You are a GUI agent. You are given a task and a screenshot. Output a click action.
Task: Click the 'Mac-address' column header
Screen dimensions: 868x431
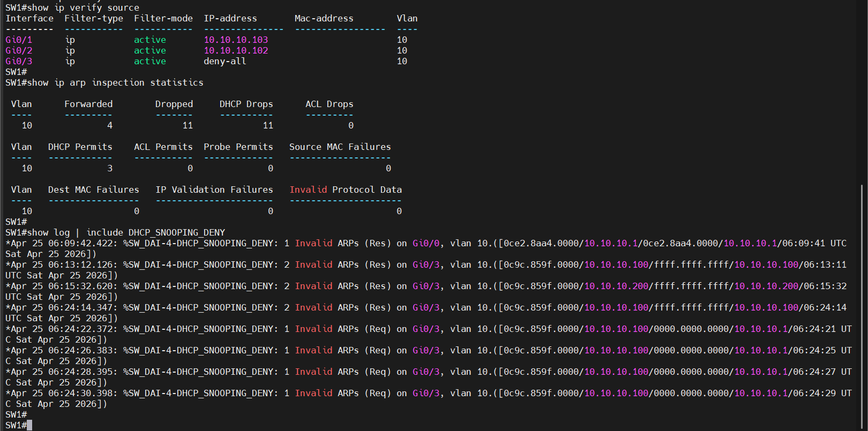point(324,18)
